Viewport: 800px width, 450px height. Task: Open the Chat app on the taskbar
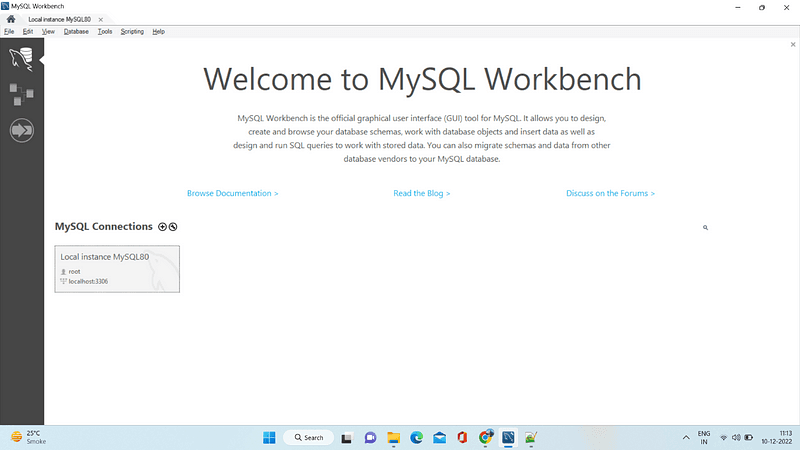[x=370, y=438]
